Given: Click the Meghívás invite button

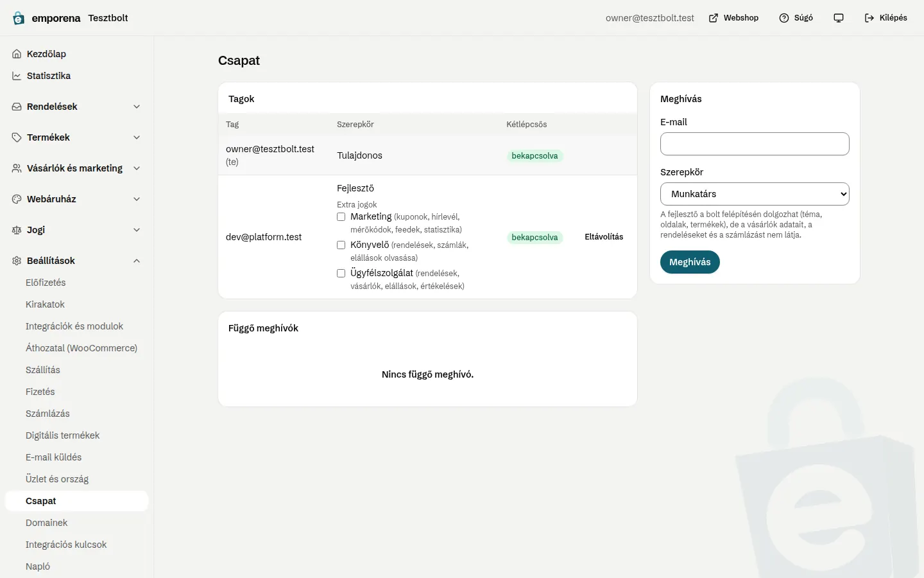Looking at the screenshot, I should (x=690, y=262).
